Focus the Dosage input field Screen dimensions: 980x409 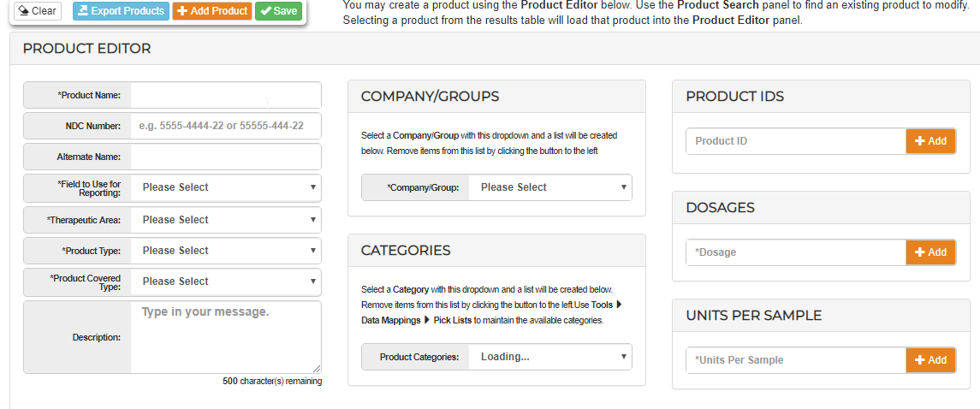pyautogui.click(x=796, y=252)
